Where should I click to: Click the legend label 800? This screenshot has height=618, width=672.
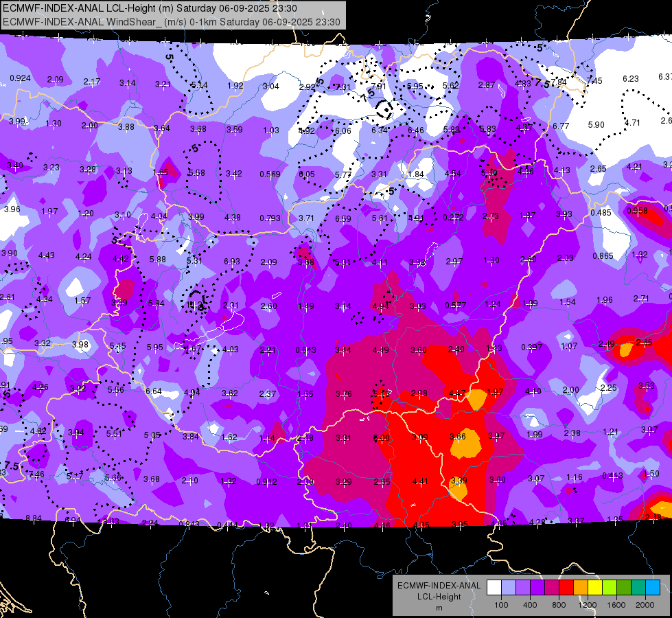[559, 605]
